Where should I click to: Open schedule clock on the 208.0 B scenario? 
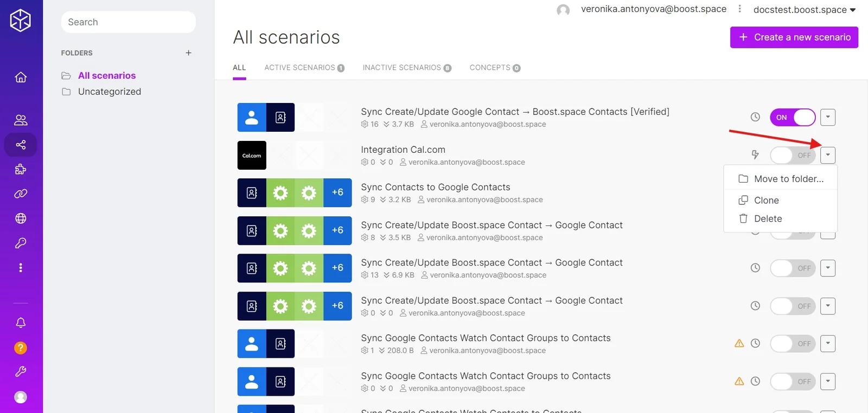(x=755, y=343)
